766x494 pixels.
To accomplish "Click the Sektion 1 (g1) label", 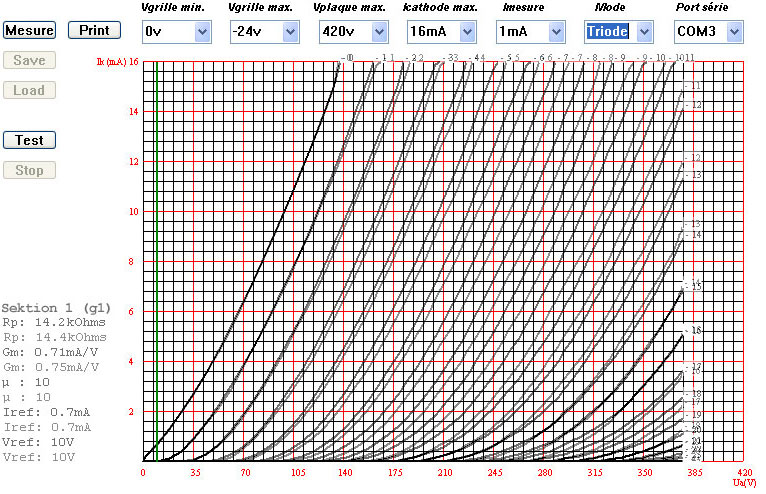I will coord(56,308).
